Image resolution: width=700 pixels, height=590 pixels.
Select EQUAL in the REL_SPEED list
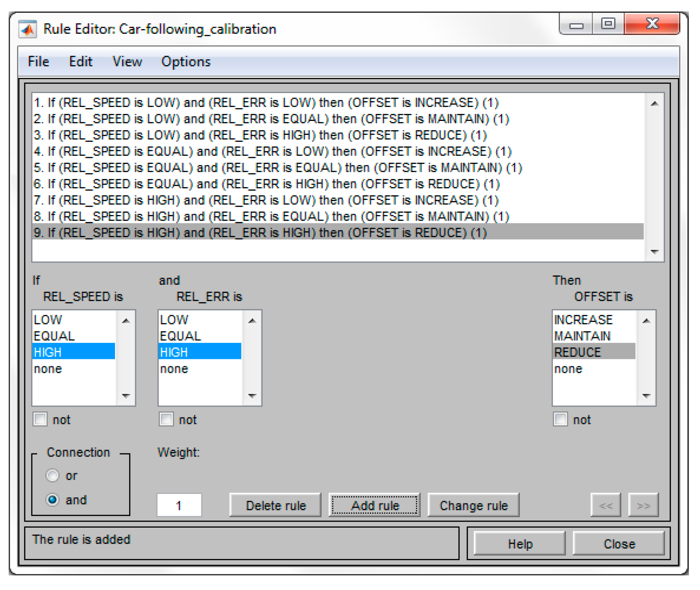[54, 336]
